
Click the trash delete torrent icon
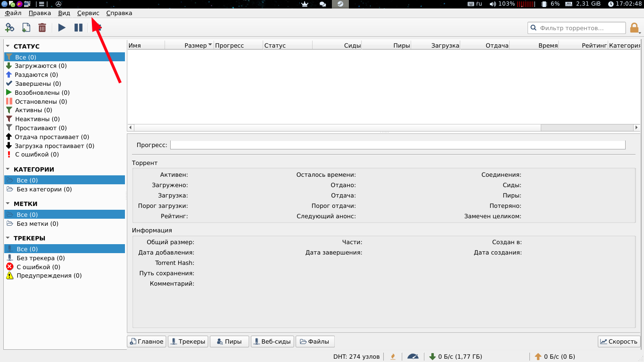point(42,28)
